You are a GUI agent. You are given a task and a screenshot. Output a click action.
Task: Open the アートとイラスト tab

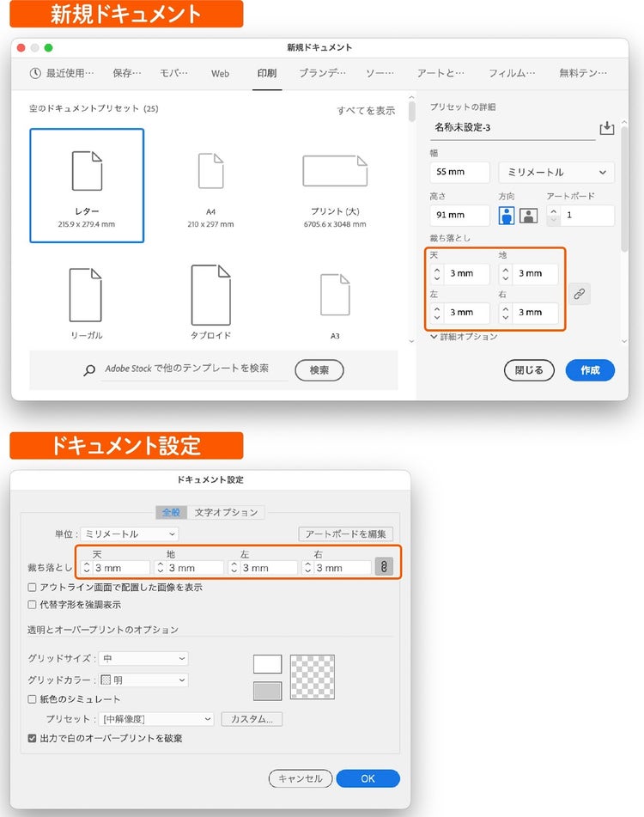coord(440,73)
